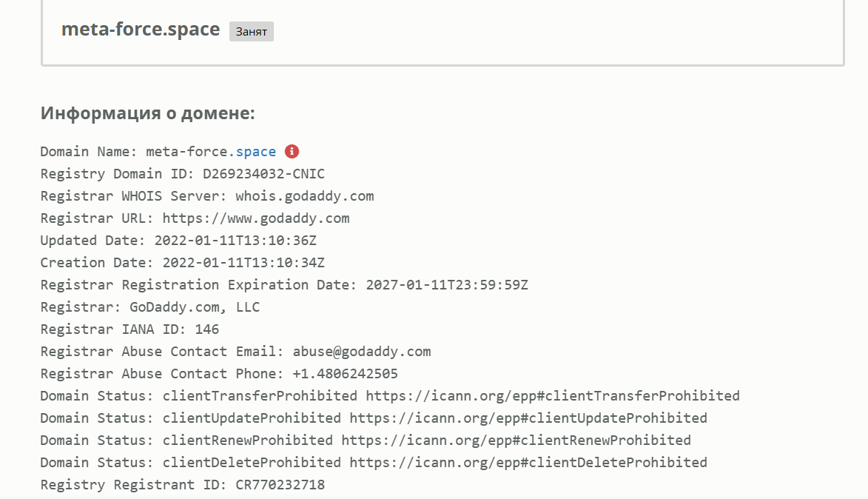Click the Creation Date value
Viewport: 868px width, 499px height.
(x=243, y=263)
